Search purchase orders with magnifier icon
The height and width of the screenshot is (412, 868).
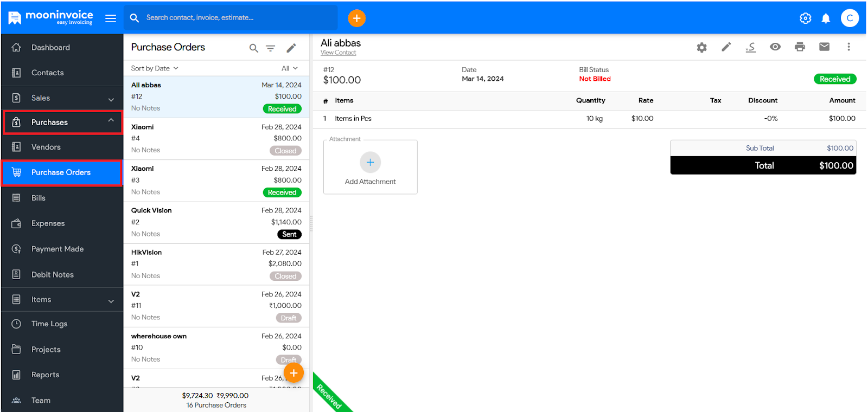(253, 48)
